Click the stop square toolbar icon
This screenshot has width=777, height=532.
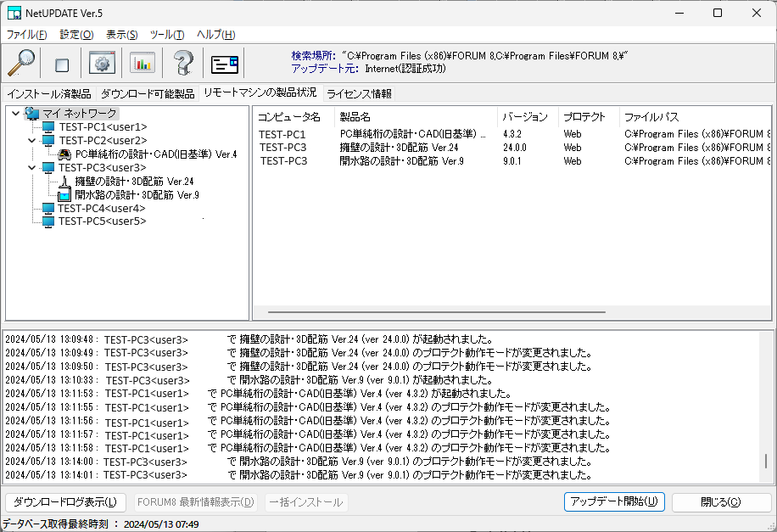click(62, 65)
